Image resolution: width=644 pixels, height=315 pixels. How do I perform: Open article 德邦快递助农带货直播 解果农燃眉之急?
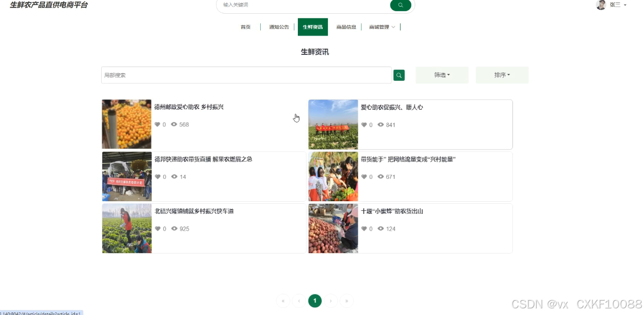tap(203, 159)
